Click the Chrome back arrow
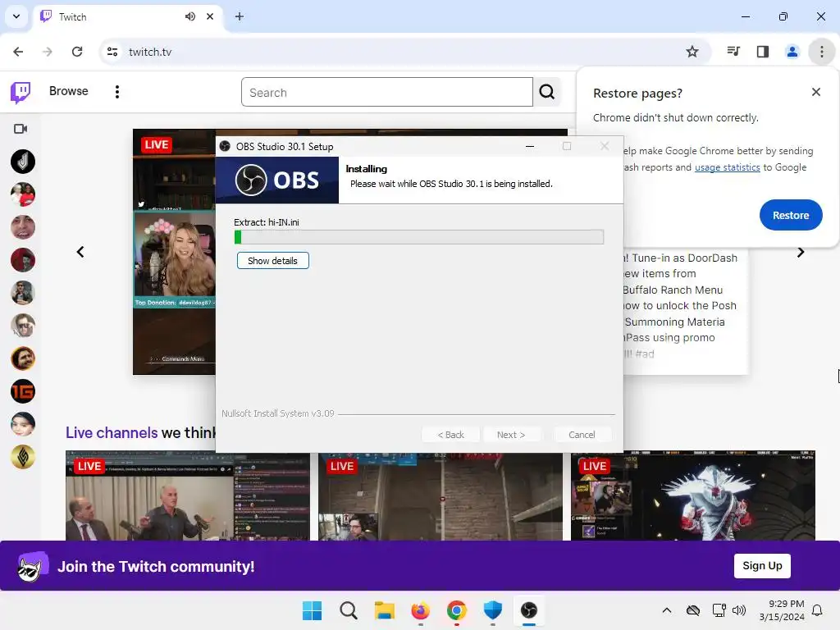 click(x=18, y=52)
